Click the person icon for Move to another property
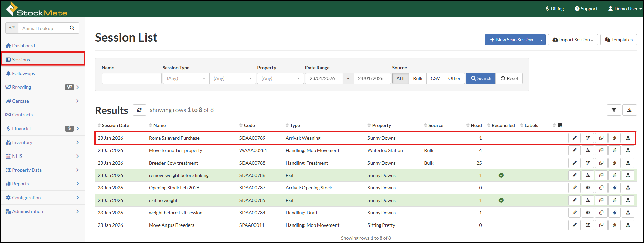The height and width of the screenshot is (243, 644). (628, 150)
